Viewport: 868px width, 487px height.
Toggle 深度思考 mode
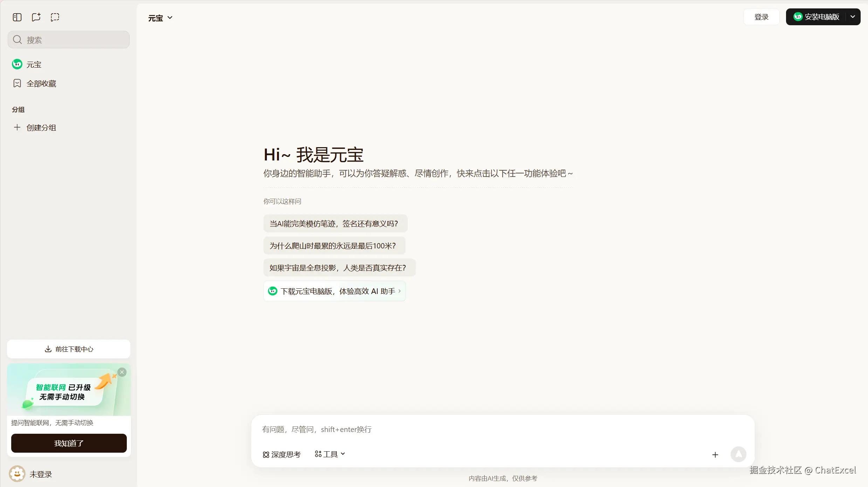[x=282, y=454]
